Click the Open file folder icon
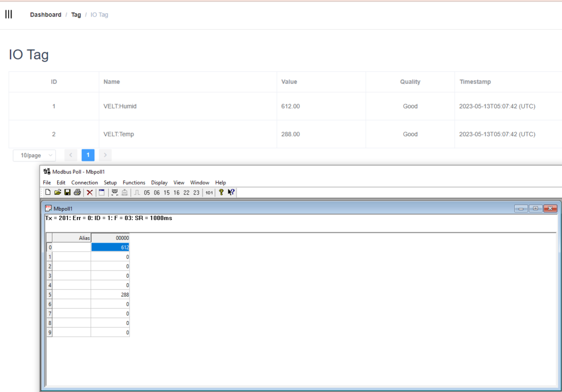Image resolution: width=562 pixels, height=392 pixels. 57,192
